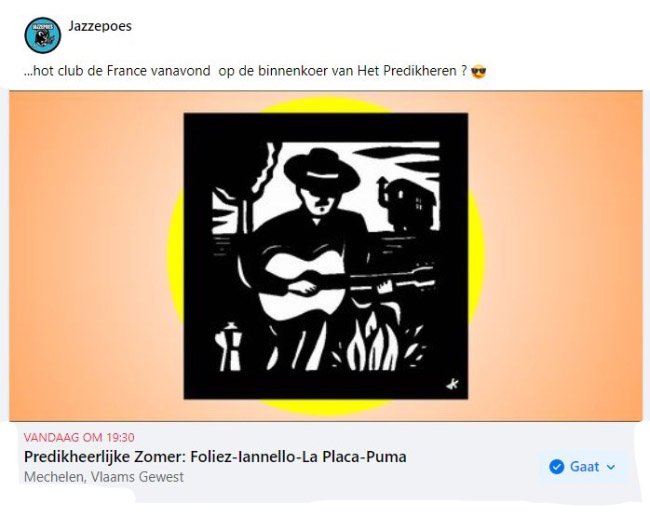Click Mechelen, Vlaams Gewest location text
This screenshot has width=650, height=518.
pyautogui.click(x=104, y=477)
